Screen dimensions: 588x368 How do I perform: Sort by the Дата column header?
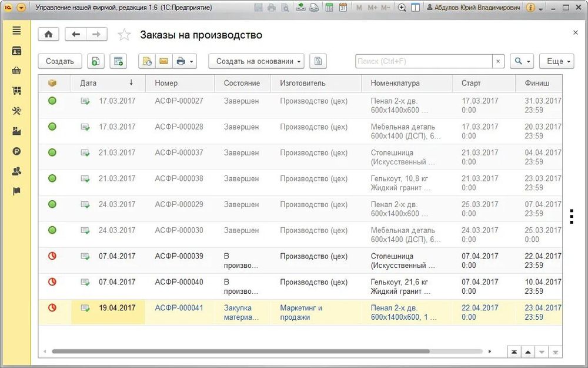point(108,83)
